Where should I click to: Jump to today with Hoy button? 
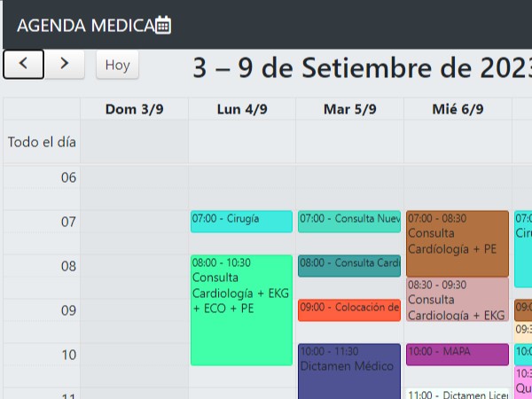tap(117, 65)
